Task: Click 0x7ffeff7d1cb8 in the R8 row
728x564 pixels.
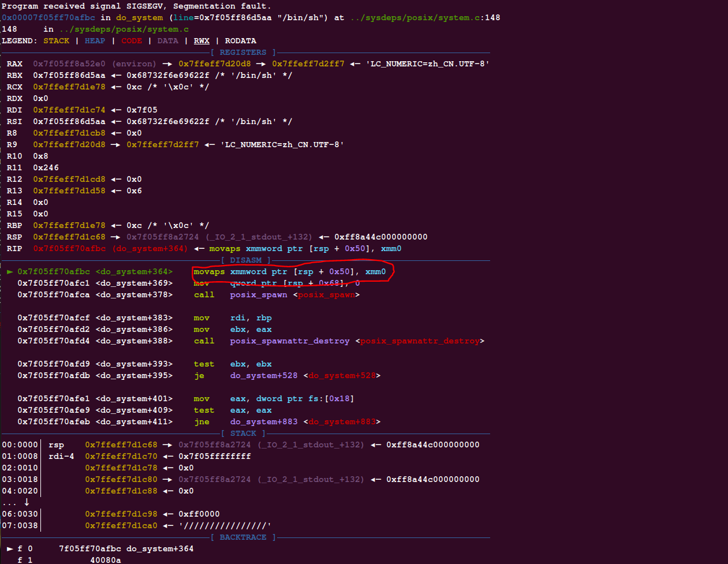Action: 69,133
